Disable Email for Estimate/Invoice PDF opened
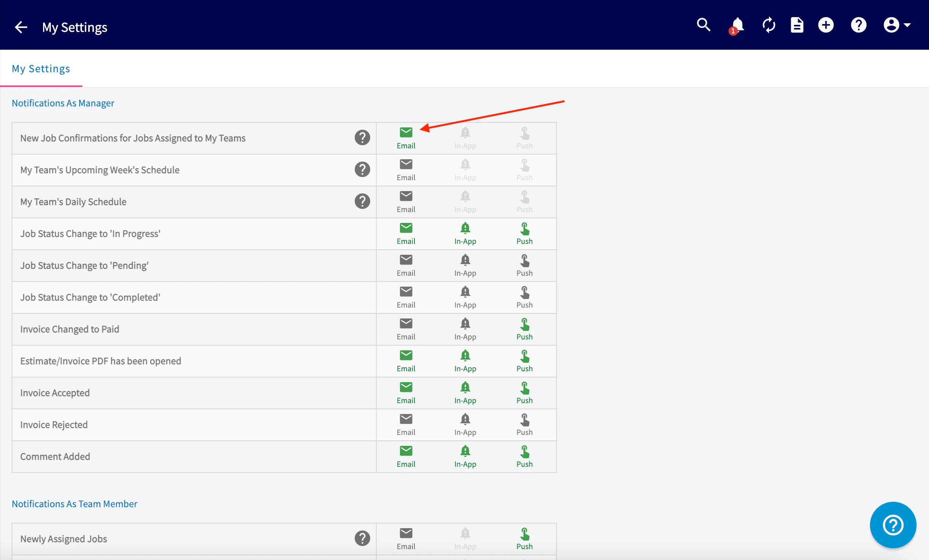Image resolution: width=929 pixels, height=560 pixels. 406,361
